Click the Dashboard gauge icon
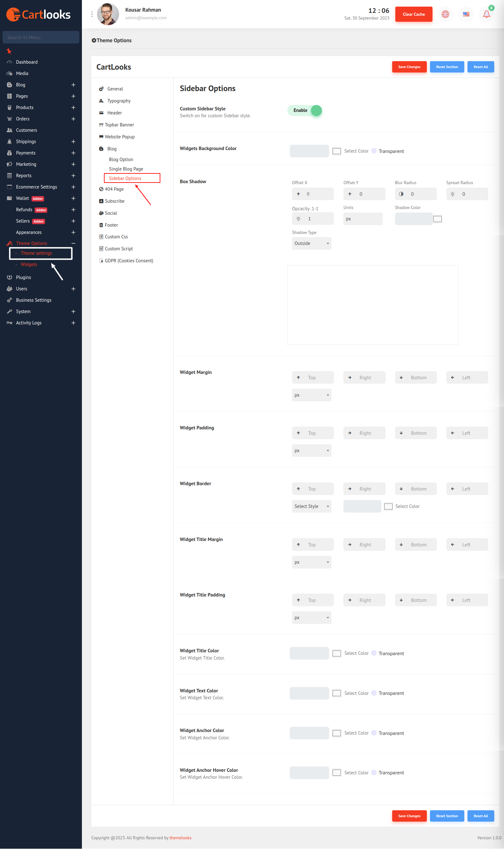Viewport: 504px width, 850px height. click(9, 62)
